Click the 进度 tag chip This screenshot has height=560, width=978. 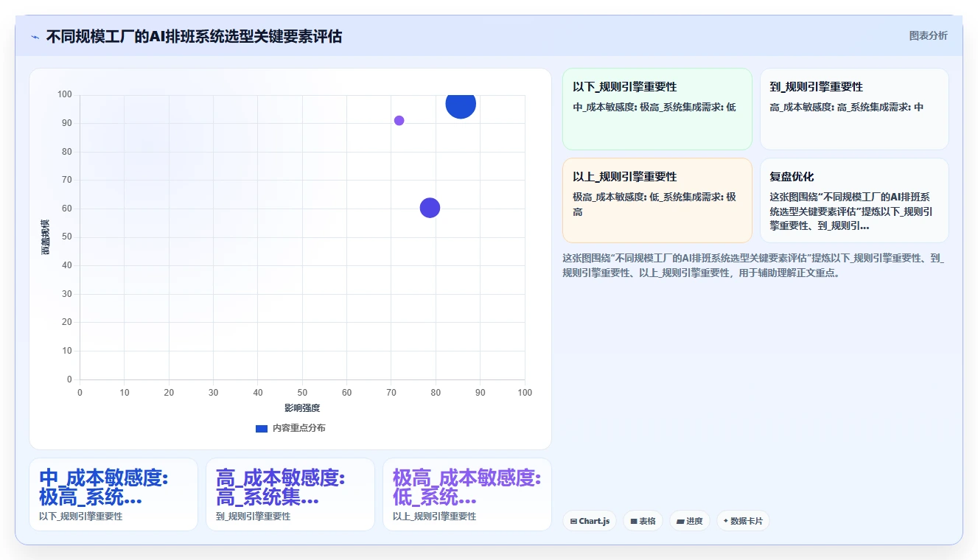point(689,521)
